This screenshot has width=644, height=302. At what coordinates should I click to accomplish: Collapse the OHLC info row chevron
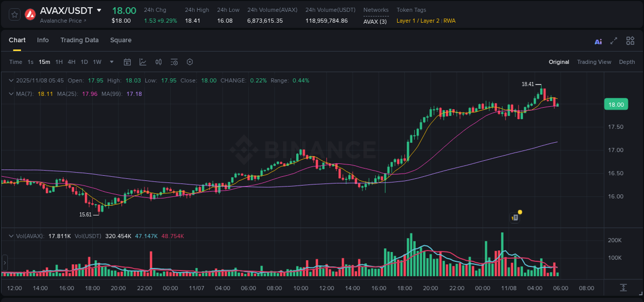[11, 80]
